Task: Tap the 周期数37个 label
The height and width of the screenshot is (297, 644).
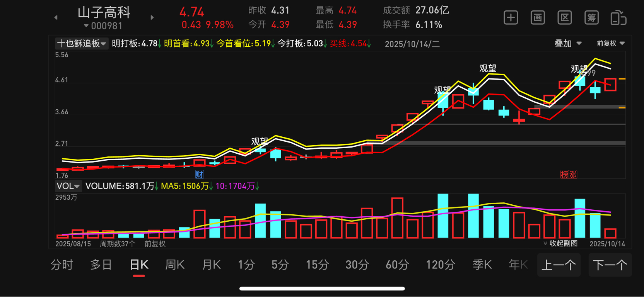Action: click(x=118, y=244)
